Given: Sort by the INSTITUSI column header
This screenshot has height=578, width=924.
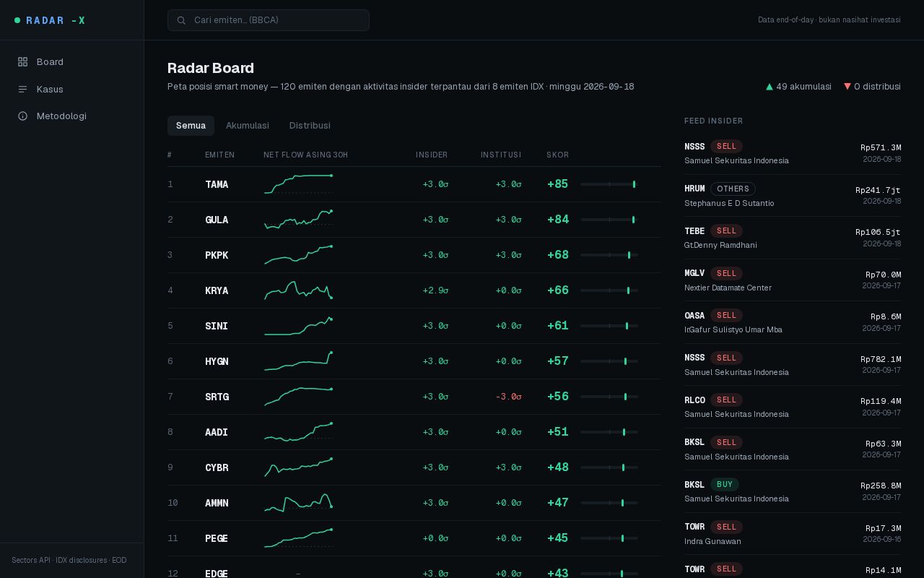Looking at the screenshot, I should coord(501,155).
